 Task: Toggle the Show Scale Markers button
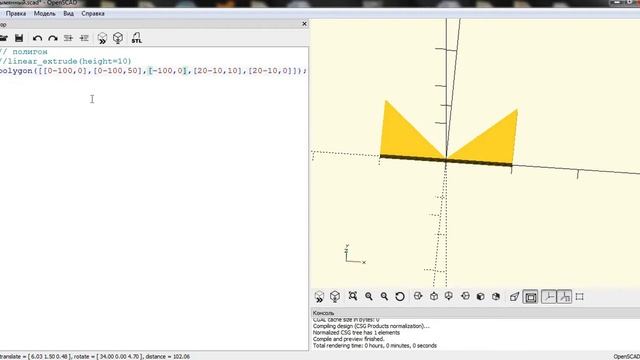[564, 297]
